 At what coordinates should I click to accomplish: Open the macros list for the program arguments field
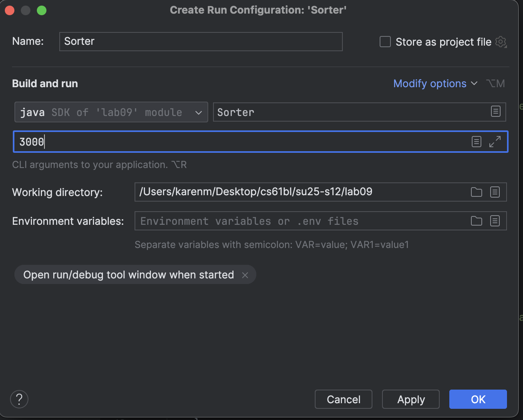pyautogui.click(x=476, y=141)
